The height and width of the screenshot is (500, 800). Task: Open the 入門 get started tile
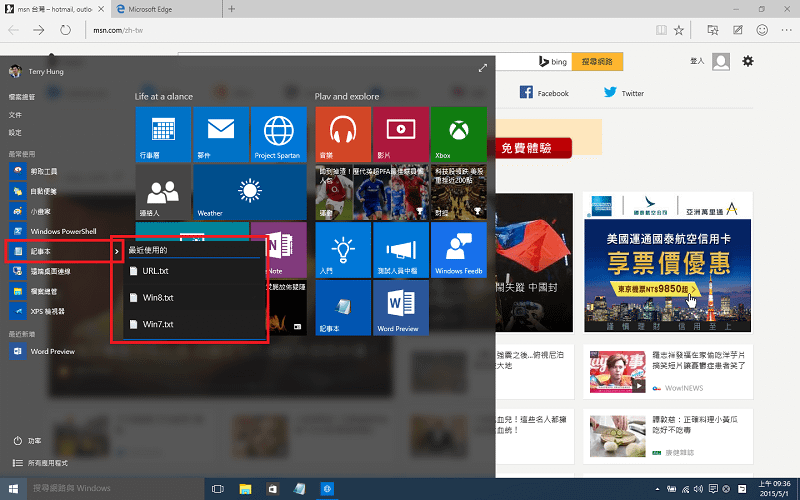click(x=343, y=250)
